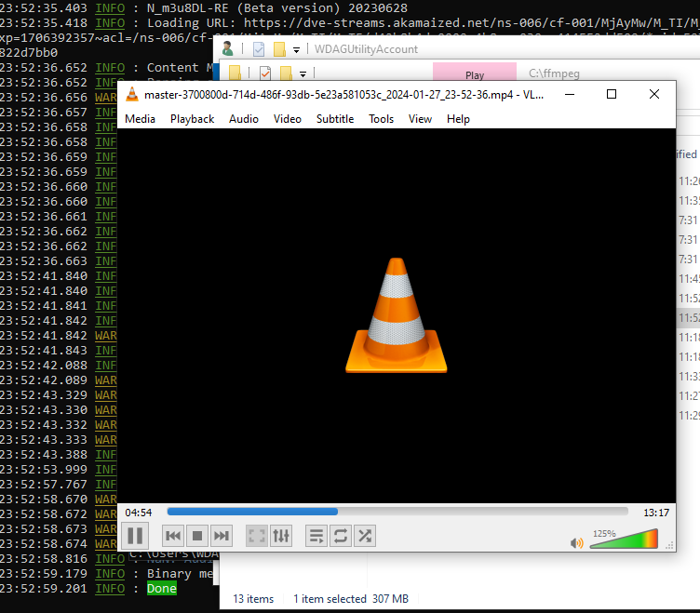Click the total duration 13:17 label
The width and height of the screenshot is (700, 613).
coord(656,513)
